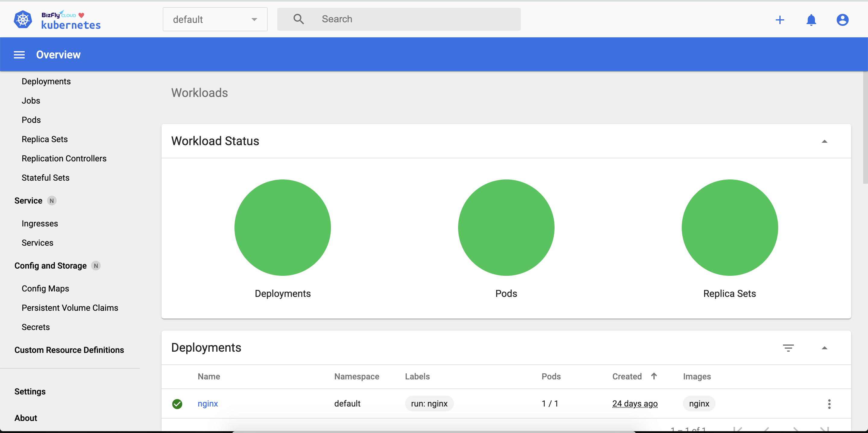The height and width of the screenshot is (433, 868).
Task: Open Replica Sets in the sidebar
Action: pos(45,139)
